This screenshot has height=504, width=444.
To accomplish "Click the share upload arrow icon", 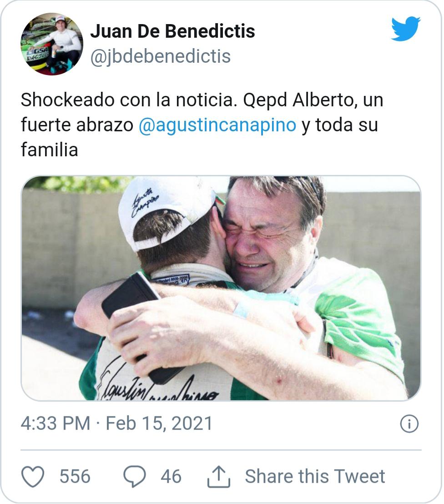I will pyautogui.click(x=219, y=477).
